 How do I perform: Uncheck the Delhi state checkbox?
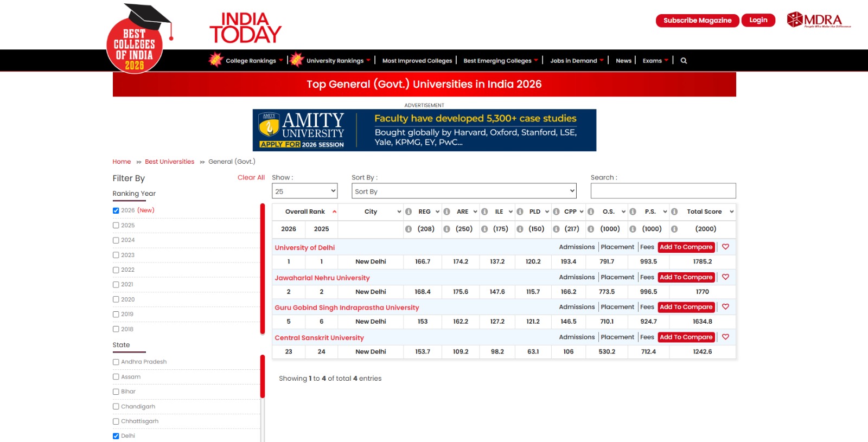pos(116,436)
